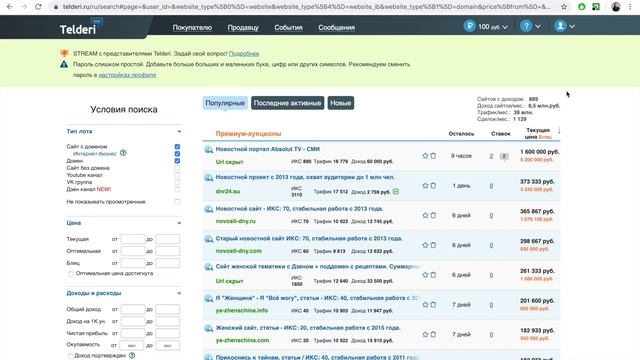Click the green extension icon in toolbar
640x360 pixels.
[582, 7]
